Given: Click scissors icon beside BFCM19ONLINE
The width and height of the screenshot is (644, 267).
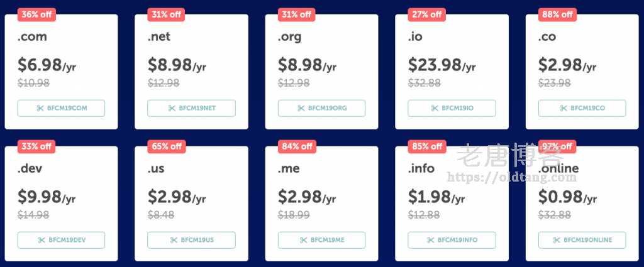Looking at the screenshot, I should coord(557,240).
